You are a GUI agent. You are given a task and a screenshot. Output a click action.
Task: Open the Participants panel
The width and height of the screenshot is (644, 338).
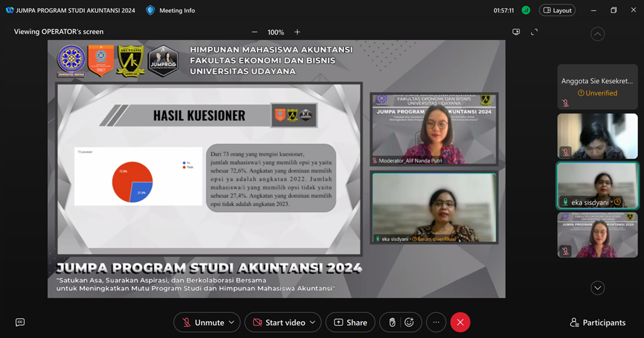coord(597,322)
